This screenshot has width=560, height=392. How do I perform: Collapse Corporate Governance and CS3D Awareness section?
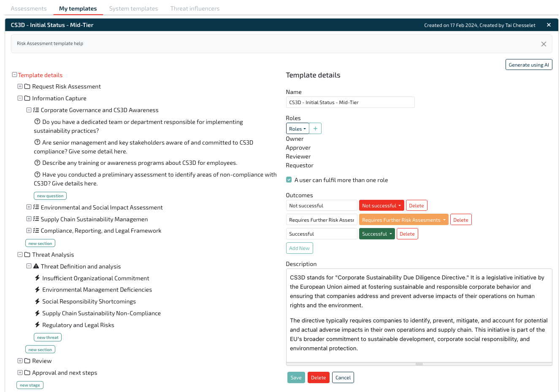pos(29,110)
